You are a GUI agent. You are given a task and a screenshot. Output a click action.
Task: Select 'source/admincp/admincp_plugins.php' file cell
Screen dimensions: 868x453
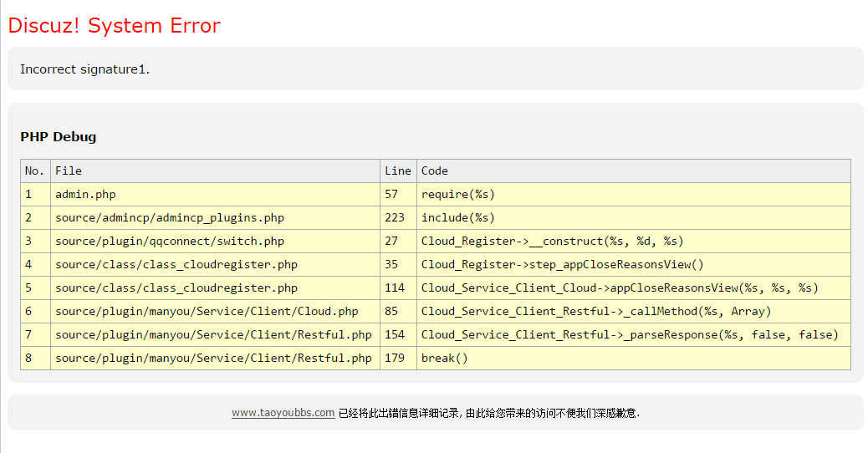(216, 217)
